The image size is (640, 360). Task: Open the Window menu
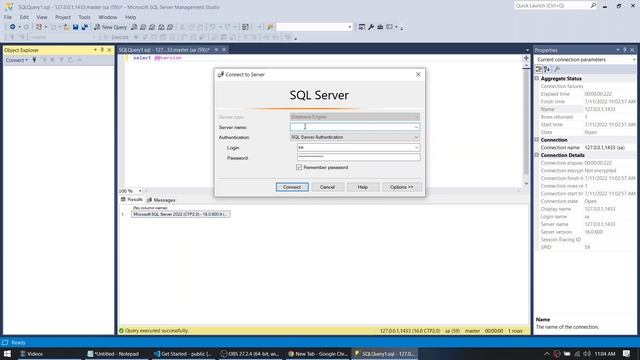(108, 17)
